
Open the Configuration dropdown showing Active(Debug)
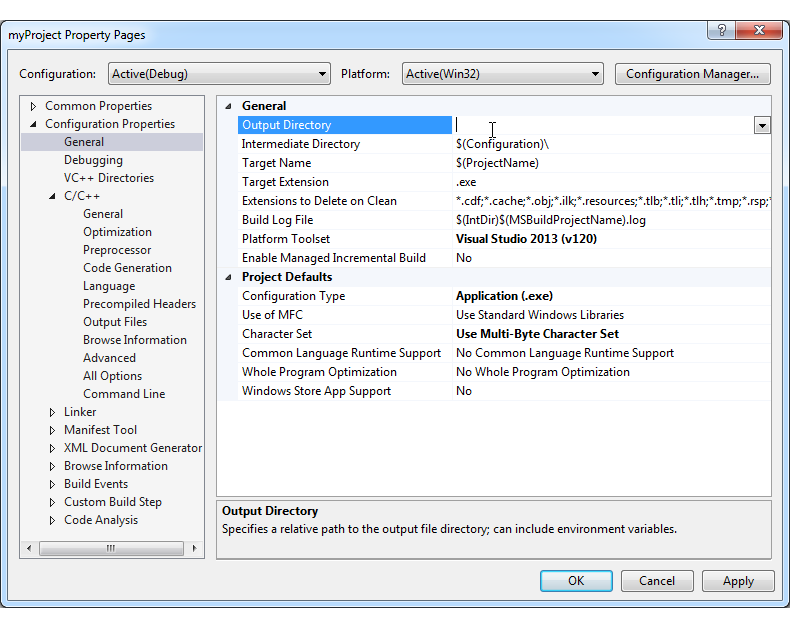(x=219, y=74)
